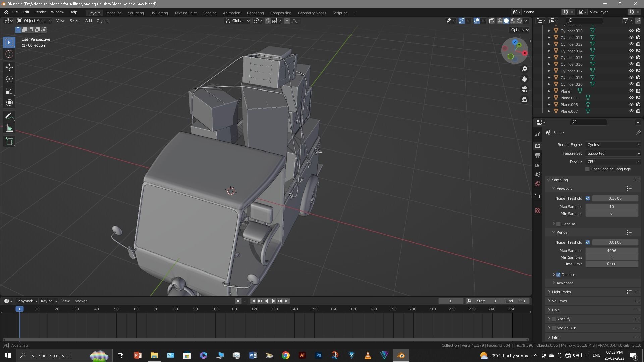Click the Time Limit value field
The height and width of the screenshot is (362, 644).
click(x=612, y=264)
